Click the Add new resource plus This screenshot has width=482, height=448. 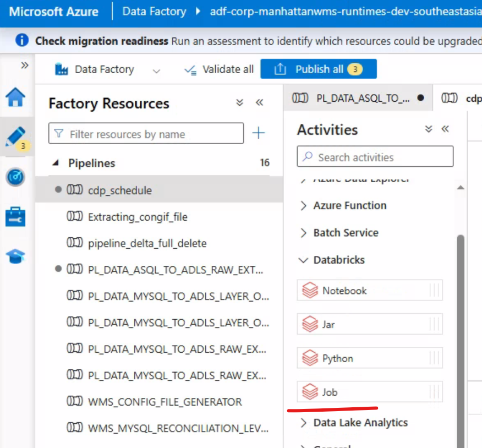(259, 133)
